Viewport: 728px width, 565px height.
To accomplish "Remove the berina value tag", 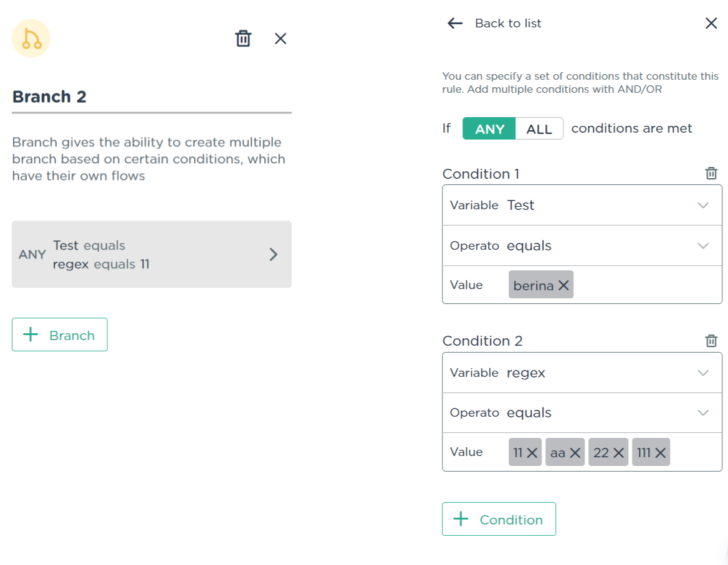I will (x=563, y=285).
